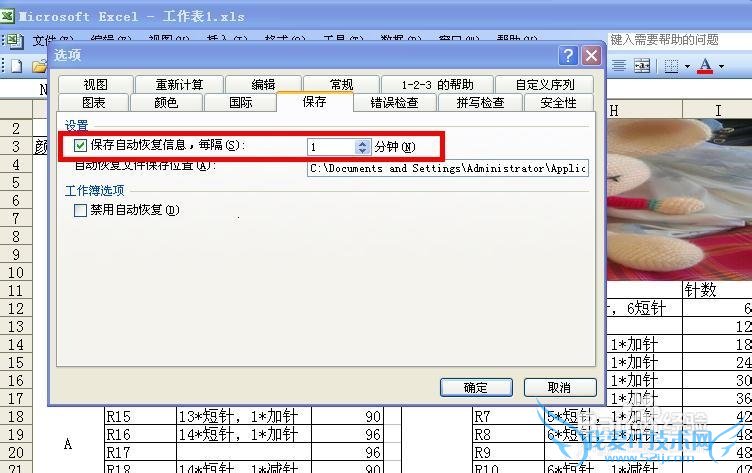Open the 拼写检查 tab
Viewport: 752px width, 473px height.
pos(480,103)
